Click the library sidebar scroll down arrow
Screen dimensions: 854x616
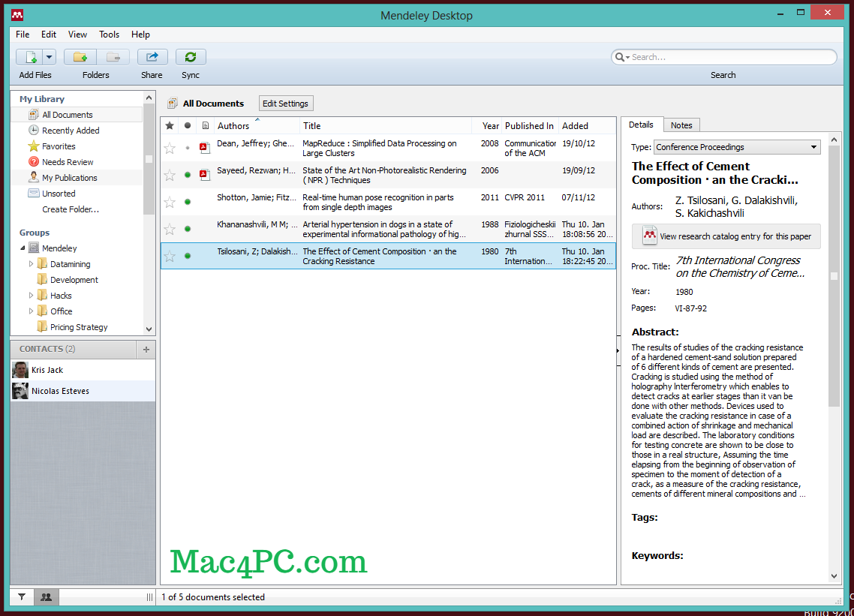click(149, 329)
